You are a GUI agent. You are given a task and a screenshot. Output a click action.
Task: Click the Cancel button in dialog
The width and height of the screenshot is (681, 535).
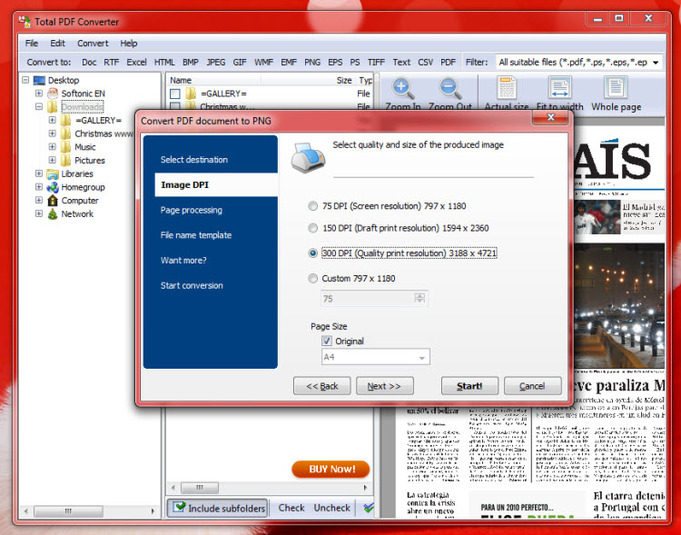coord(532,386)
